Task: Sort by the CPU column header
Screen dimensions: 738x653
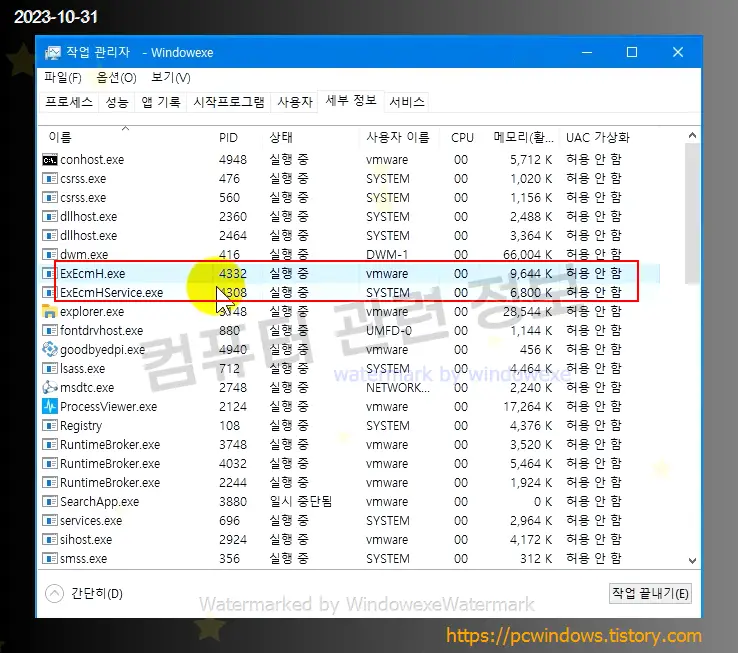Action: 462,137
